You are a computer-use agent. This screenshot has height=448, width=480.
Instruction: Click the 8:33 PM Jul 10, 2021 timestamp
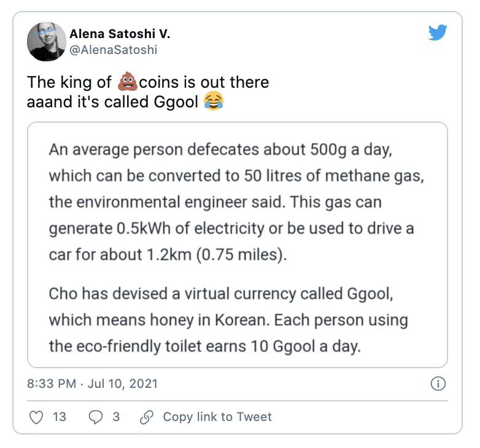[93, 384]
